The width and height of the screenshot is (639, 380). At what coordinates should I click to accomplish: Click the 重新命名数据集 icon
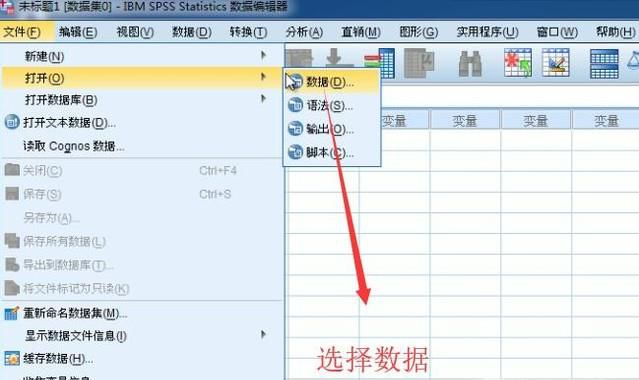point(11,313)
